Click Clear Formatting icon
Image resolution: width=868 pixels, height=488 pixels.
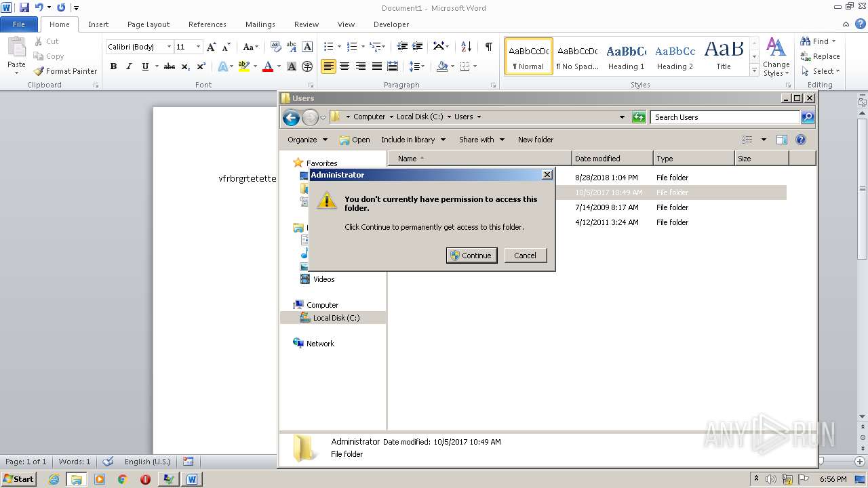[x=276, y=47]
